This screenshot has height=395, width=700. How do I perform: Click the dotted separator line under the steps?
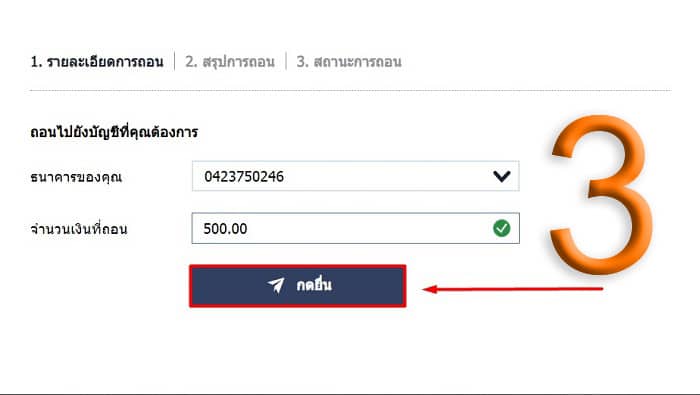point(350,90)
